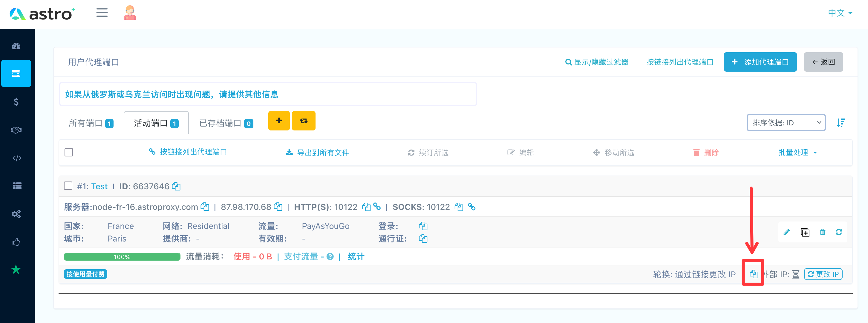Toggle the sort order direction icon
This screenshot has width=868, height=323.
click(841, 123)
